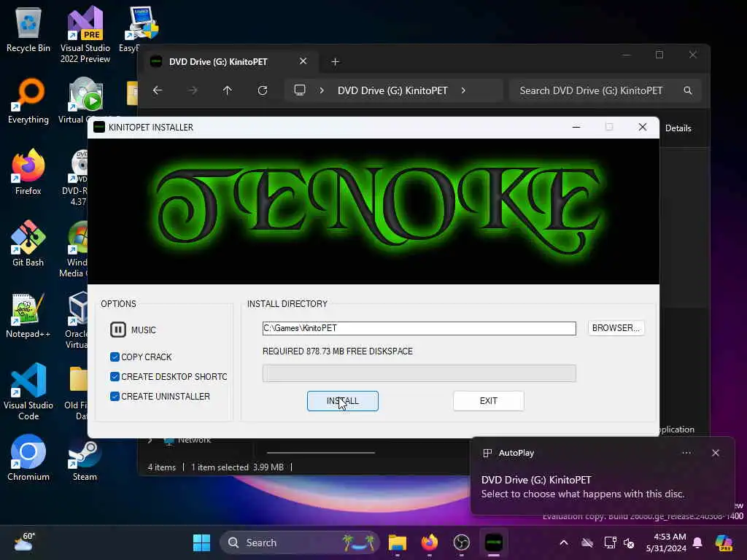The height and width of the screenshot is (560, 747).
Task: Refresh the File Explorer view
Action: 263,90
